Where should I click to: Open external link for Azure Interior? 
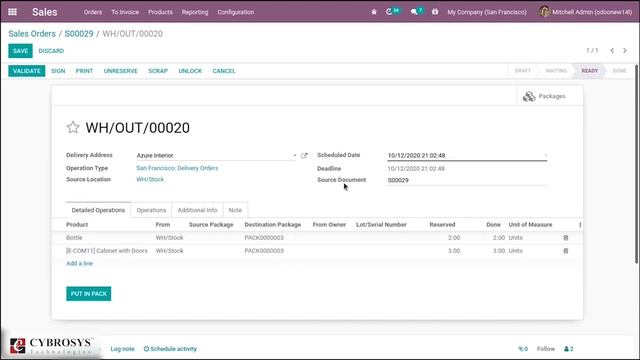304,156
